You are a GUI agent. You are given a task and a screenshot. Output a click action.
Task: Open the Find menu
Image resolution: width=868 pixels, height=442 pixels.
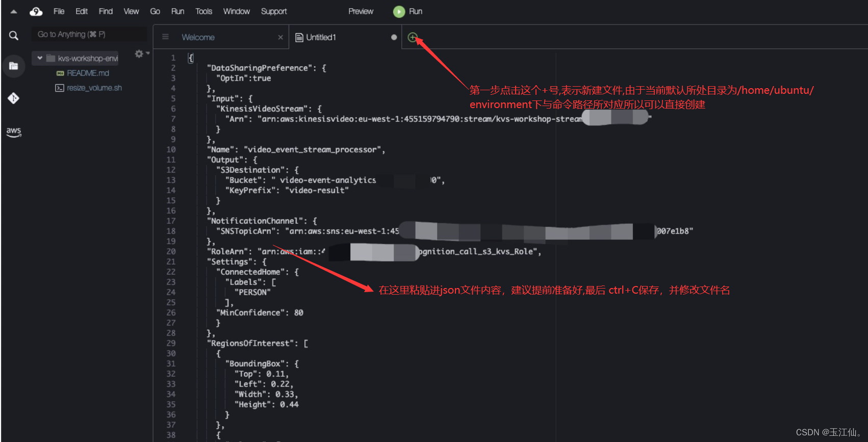(x=106, y=11)
